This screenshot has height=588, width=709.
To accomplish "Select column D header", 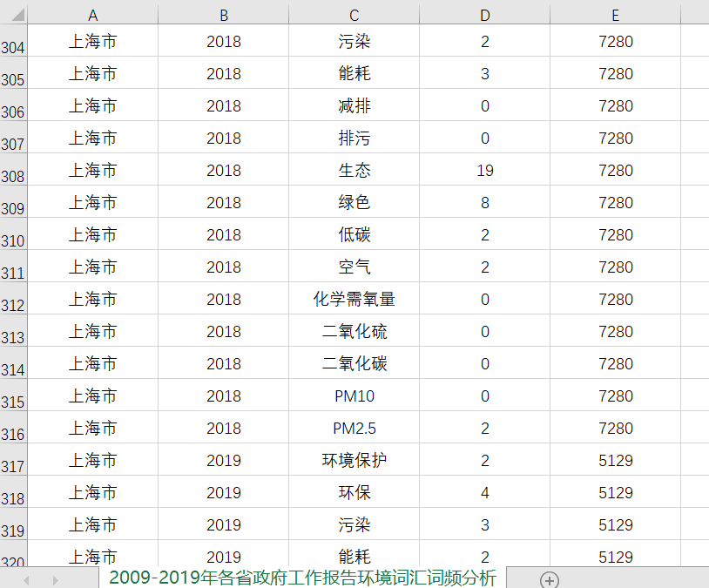I will (x=484, y=14).
